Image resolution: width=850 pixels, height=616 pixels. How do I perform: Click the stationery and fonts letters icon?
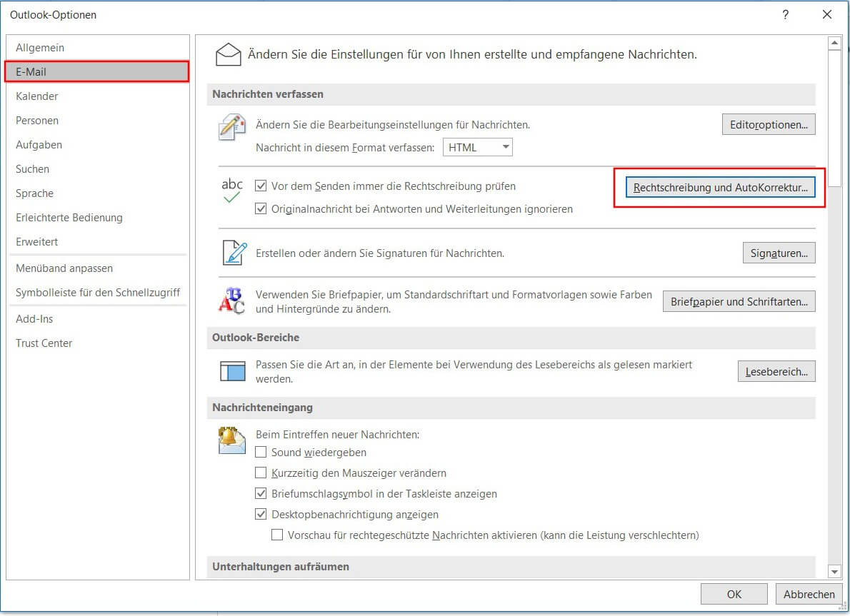point(232,301)
